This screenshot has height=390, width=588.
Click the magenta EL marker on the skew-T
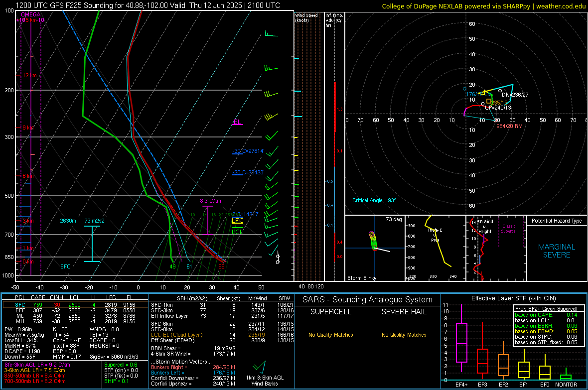(237, 122)
